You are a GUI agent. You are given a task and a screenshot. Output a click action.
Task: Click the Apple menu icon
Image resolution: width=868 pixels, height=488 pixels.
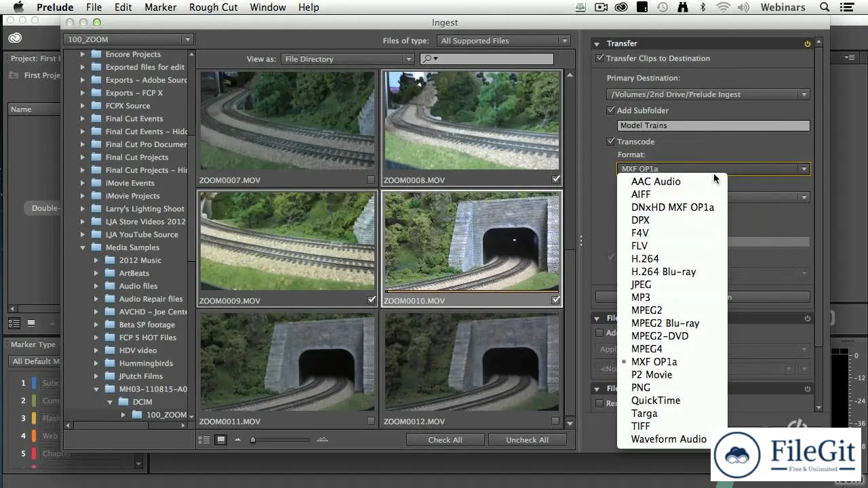[18, 7]
